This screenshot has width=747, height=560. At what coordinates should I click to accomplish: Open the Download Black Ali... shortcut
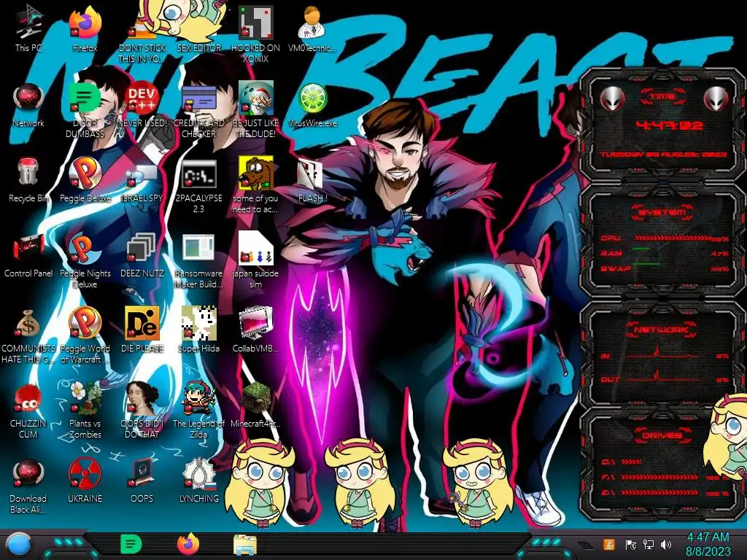pyautogui.click(x=28, y=486)
